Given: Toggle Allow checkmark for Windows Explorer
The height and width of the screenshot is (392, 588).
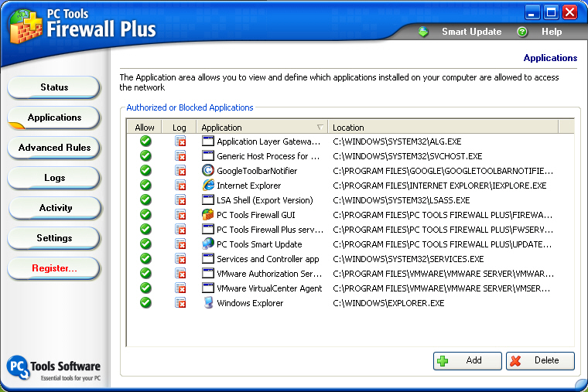Looking at the screenshot, I should click(x=145, y=303).
